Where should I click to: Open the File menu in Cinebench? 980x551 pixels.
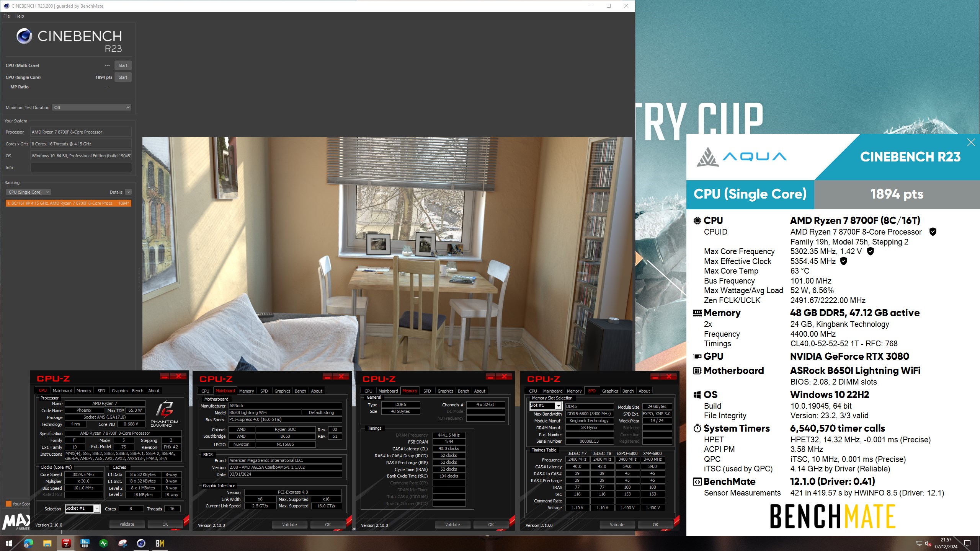(x=7, y=16)
